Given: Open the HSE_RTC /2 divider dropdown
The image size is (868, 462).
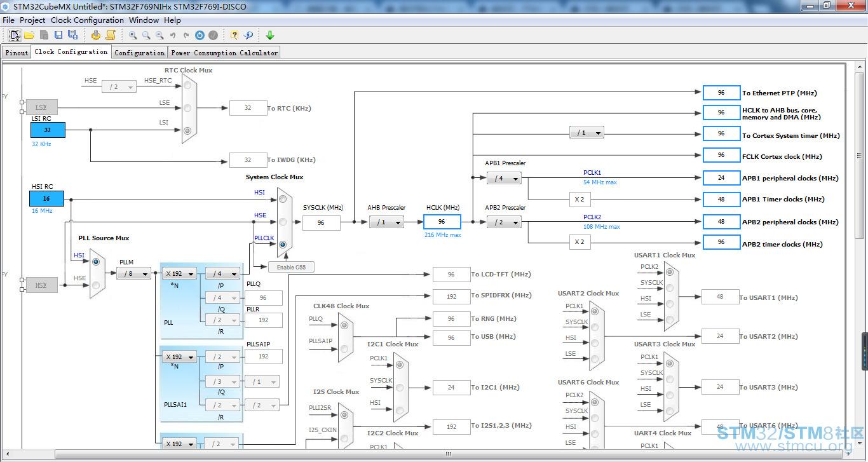Looking at the screenshot, I should point(119,86).
